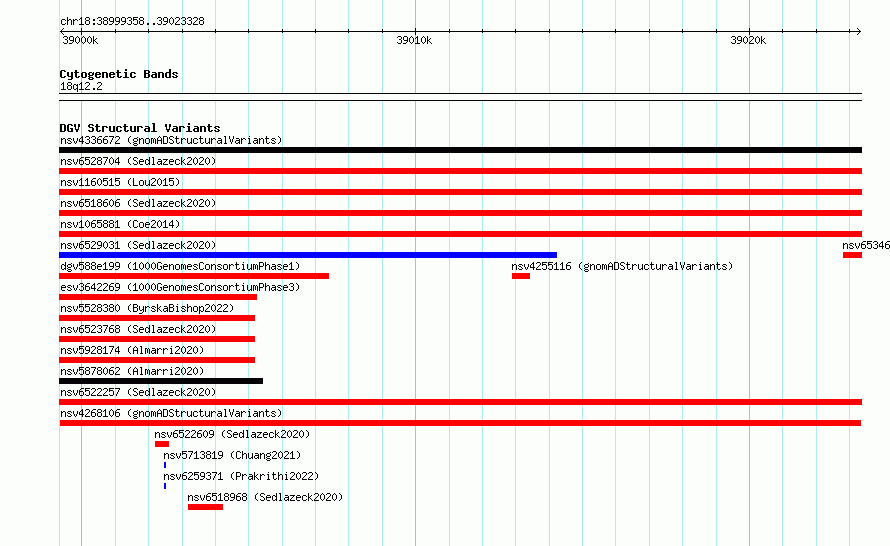
Task: Open variant nsv5528380 ByrskaBishop2022 label
Action: point(147,308)
